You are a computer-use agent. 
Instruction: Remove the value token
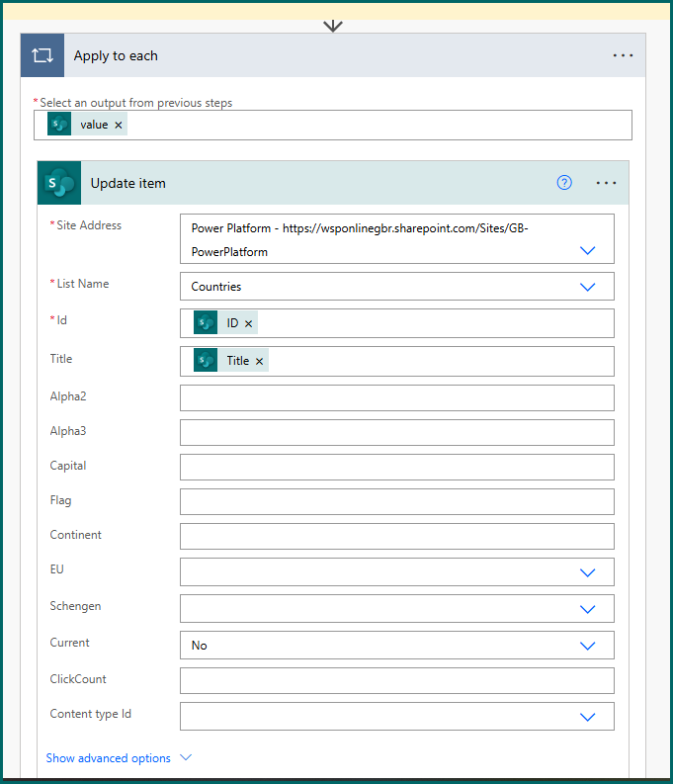pos(119,125)
